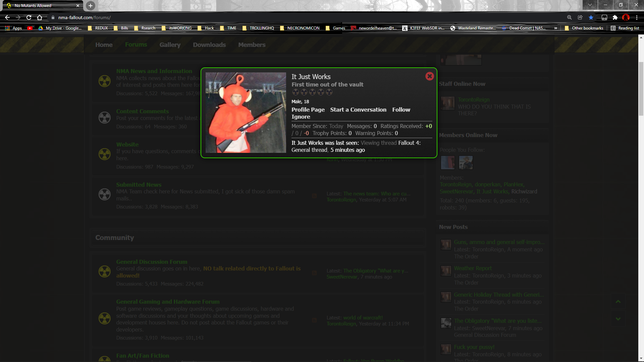Click the site padlock security icon
This screenshot has height=362, width=644.
pos(53,17)
